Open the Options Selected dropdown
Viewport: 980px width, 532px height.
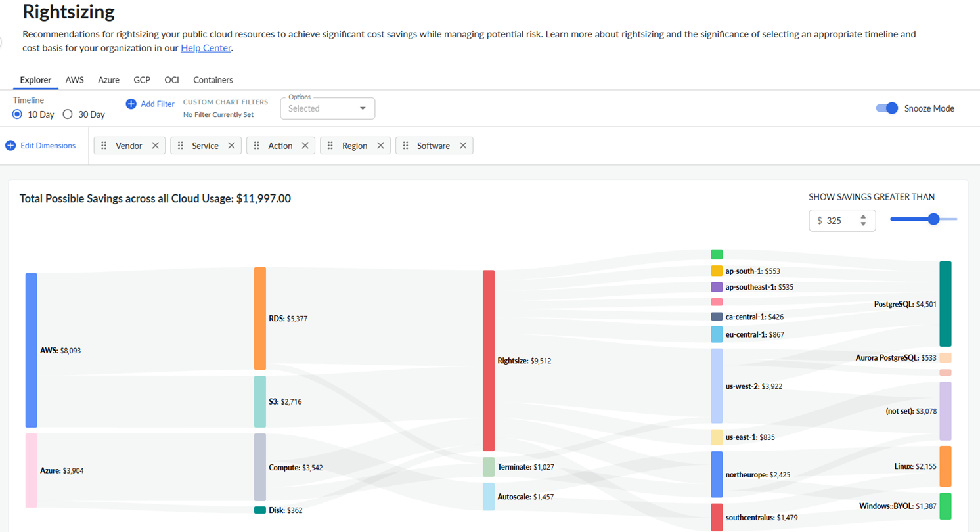click(x=327, y=108)
